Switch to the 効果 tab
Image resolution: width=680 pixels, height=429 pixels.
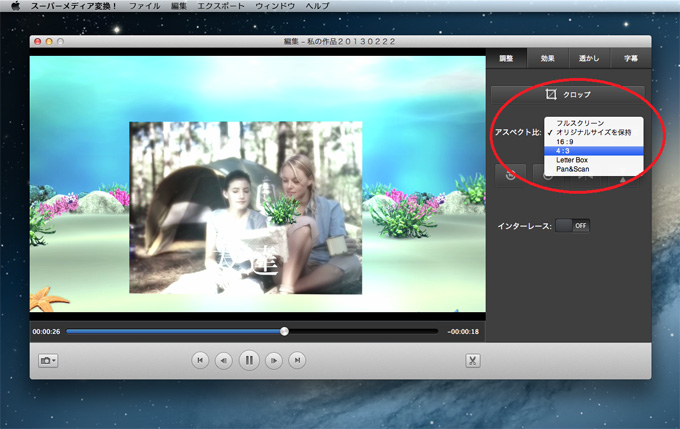pyautogui.click(x=547, y=58)
